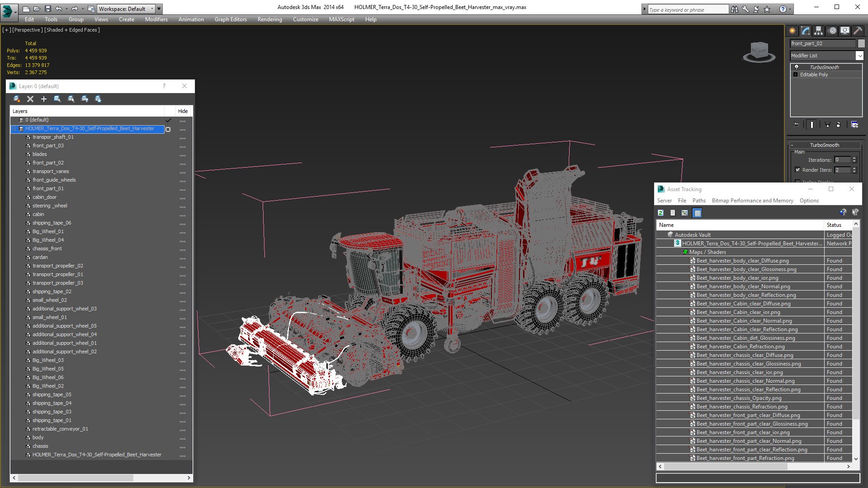Image resolution: width=868 pixels, height=488 pixels.
Task: Click the table view icon in Asset Tracking
Action: click(x=698, y=213)
